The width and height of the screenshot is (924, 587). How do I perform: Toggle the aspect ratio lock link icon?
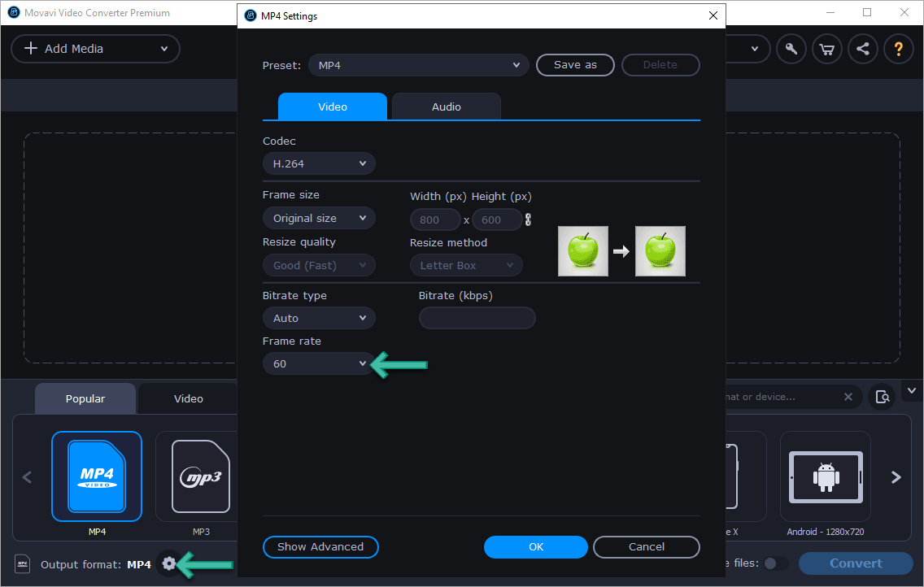tap(528, 220)
